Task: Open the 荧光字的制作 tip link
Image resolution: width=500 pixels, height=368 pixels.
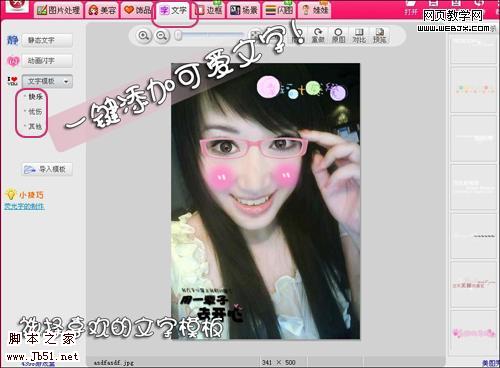Action: [24, 206]
